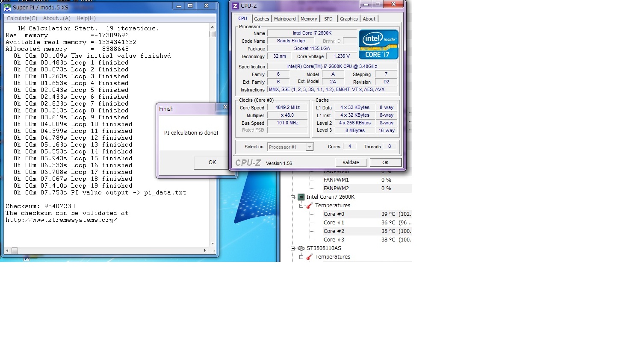Click the 1M Calculation Start line
Image resolution: width=644 pixels, height=362 pixels.
88,29
